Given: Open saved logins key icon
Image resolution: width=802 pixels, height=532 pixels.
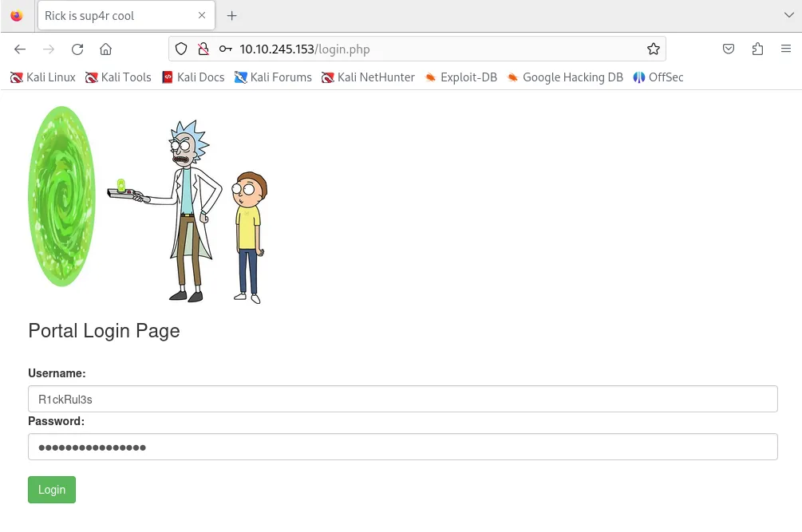Looking at the screenshot, I should [x=226, y=49].
